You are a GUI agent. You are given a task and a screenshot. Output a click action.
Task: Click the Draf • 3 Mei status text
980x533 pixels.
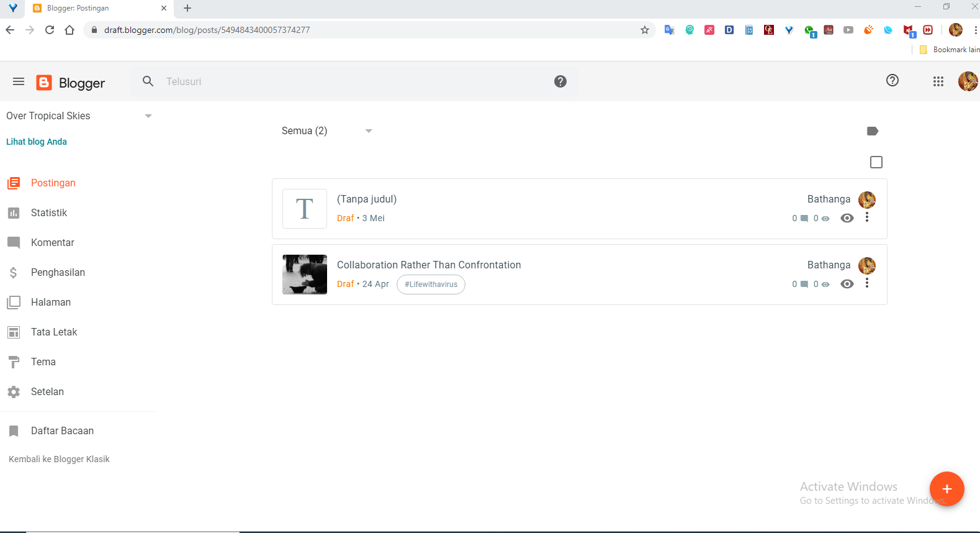tap(361, 218)
